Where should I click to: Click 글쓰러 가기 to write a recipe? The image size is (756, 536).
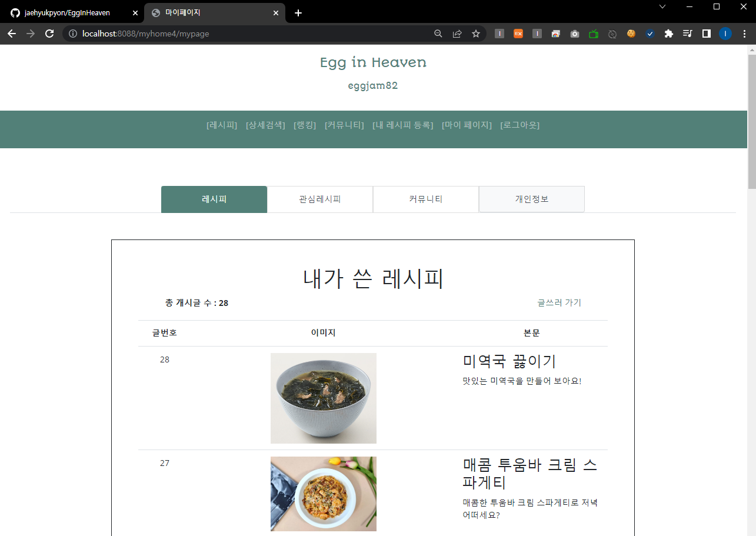click(x=558, y=302)
